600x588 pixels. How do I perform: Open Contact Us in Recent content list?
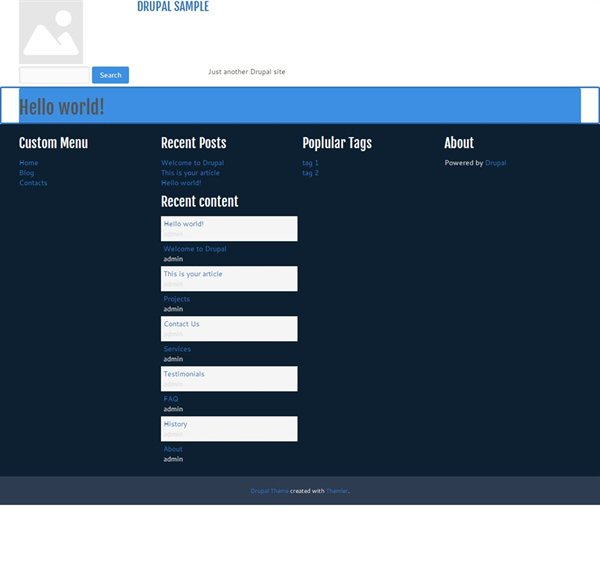(181, 324)
